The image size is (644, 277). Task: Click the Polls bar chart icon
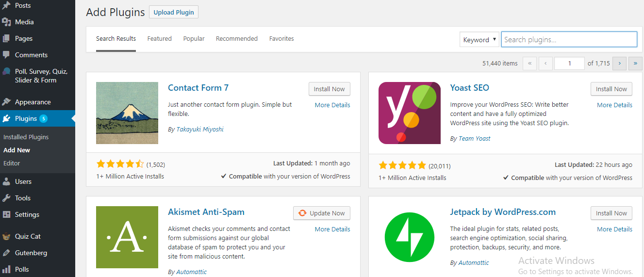pyautogui.click(x=6, y=269)
